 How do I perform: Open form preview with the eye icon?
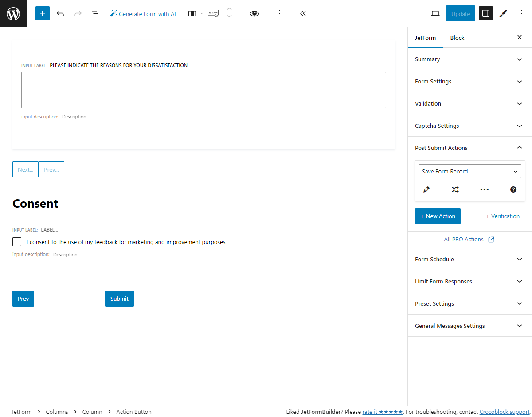[254, 13]
